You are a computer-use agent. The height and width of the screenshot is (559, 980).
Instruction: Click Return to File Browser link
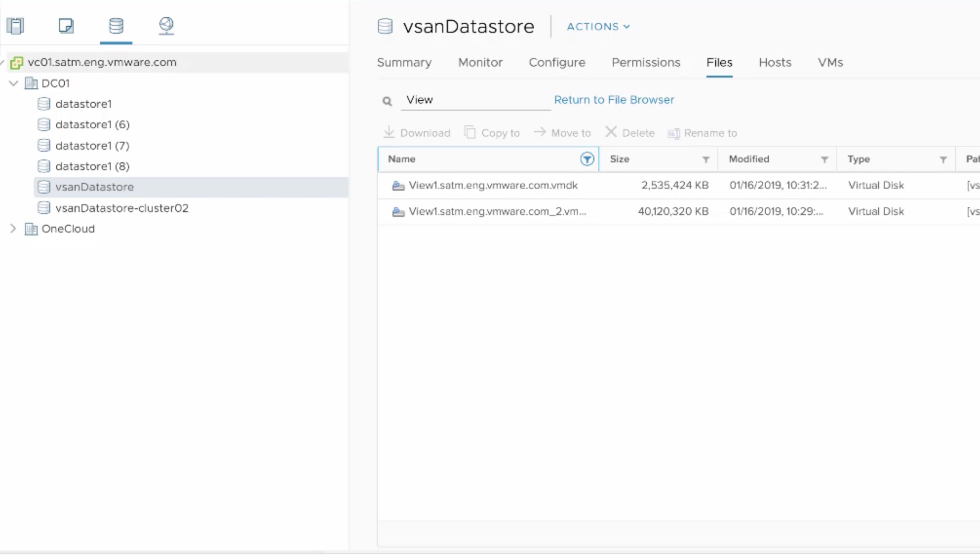coord(613,100)
